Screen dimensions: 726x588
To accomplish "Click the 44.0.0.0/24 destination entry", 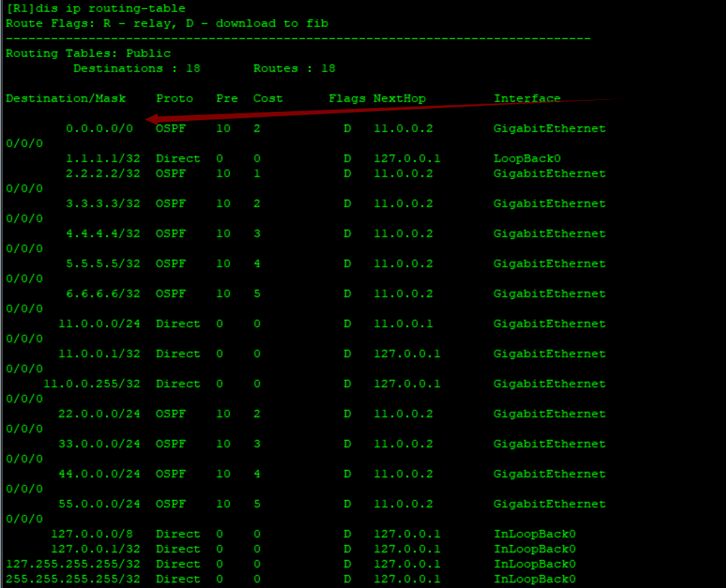I will pyautogui.click(x=99, y=474).
